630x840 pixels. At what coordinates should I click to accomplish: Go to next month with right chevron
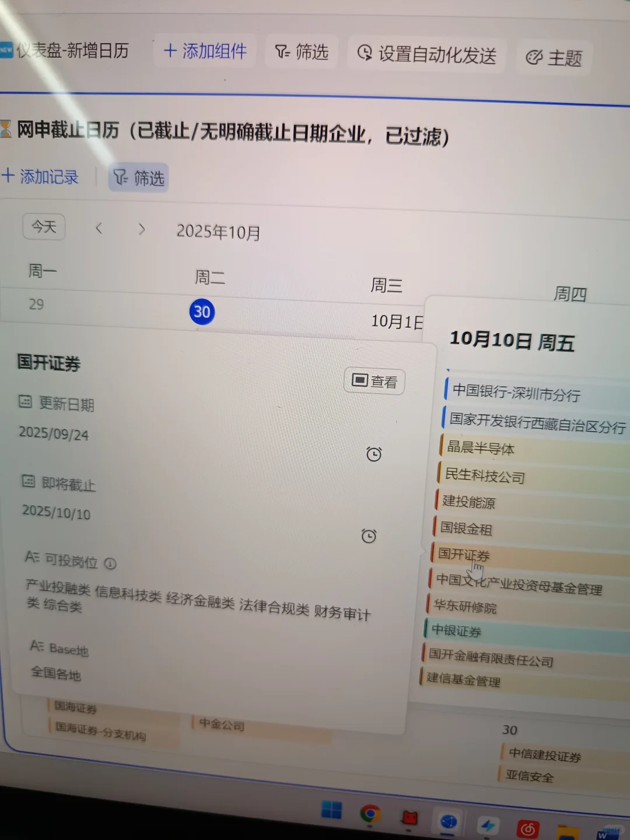coord(141,229)
